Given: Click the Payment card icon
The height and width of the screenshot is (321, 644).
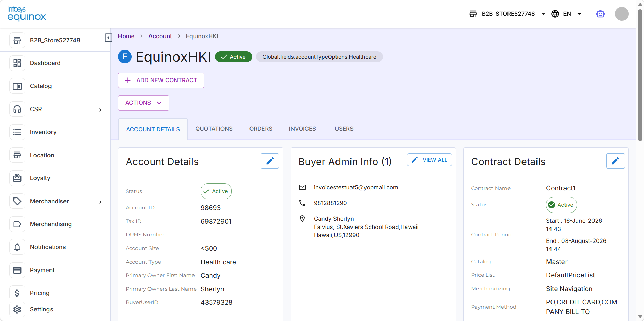Looking at the screenshot, I should 17,270.
